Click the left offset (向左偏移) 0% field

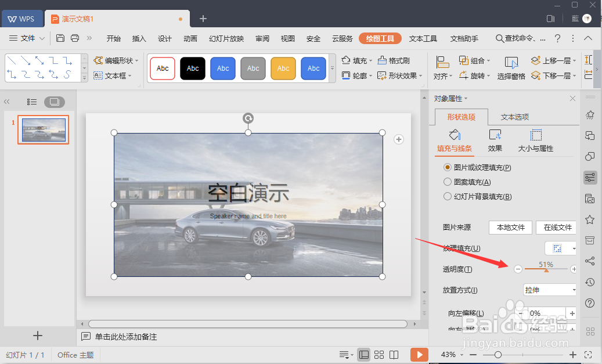[547, 313]
